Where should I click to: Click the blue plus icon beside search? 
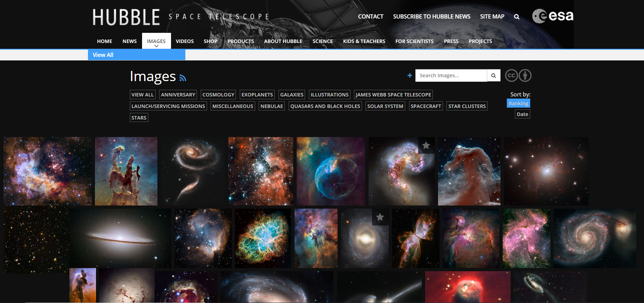(x=410, y=75)
